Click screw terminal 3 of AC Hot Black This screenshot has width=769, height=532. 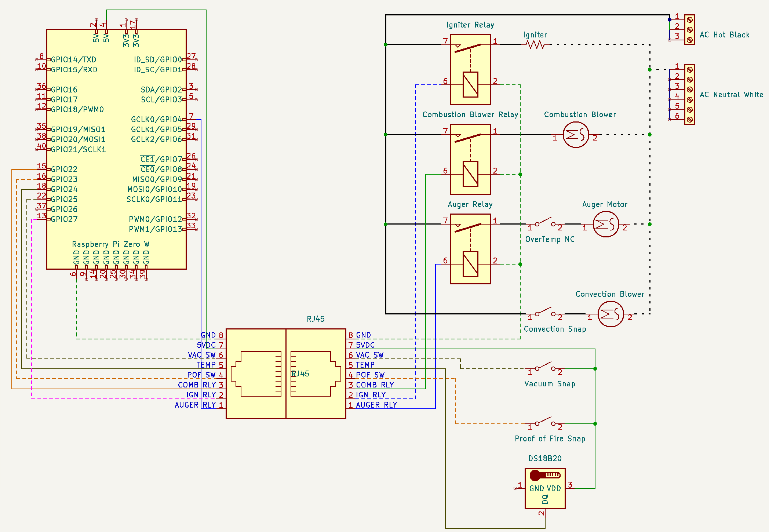690,40
